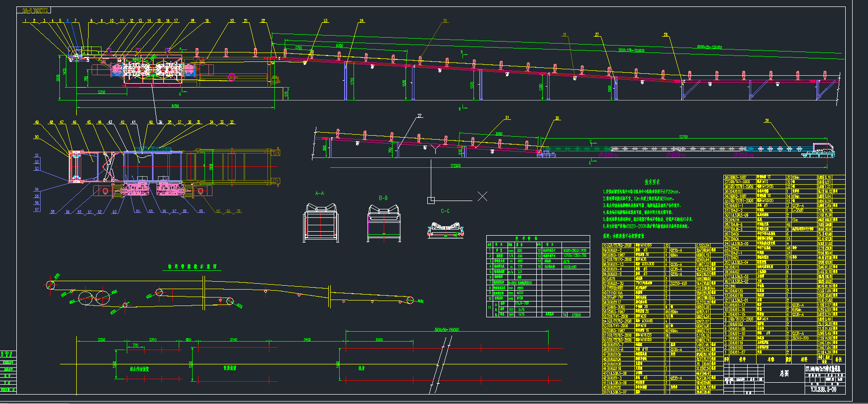Viewport: 868px width, 404px height.
Task: Click part balloon number 20 in elevation view
Action: pos(232,21)
